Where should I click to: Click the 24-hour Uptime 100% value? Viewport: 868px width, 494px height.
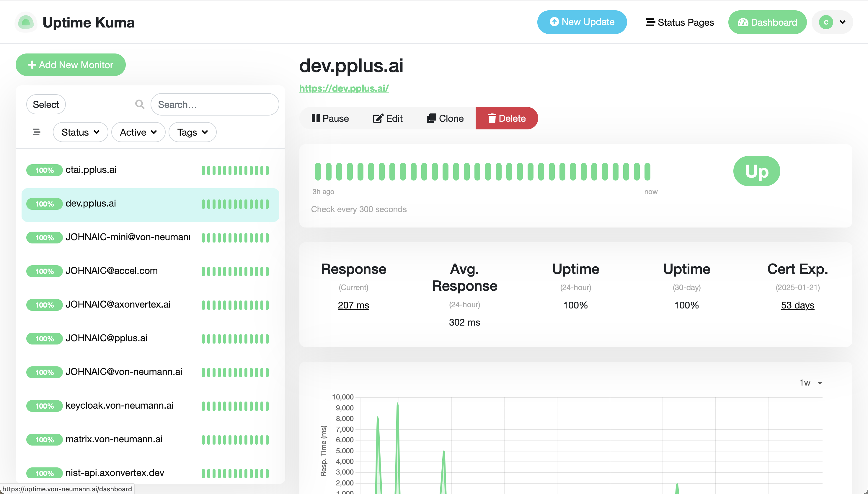pyautogui.click(x=575, y=305)
